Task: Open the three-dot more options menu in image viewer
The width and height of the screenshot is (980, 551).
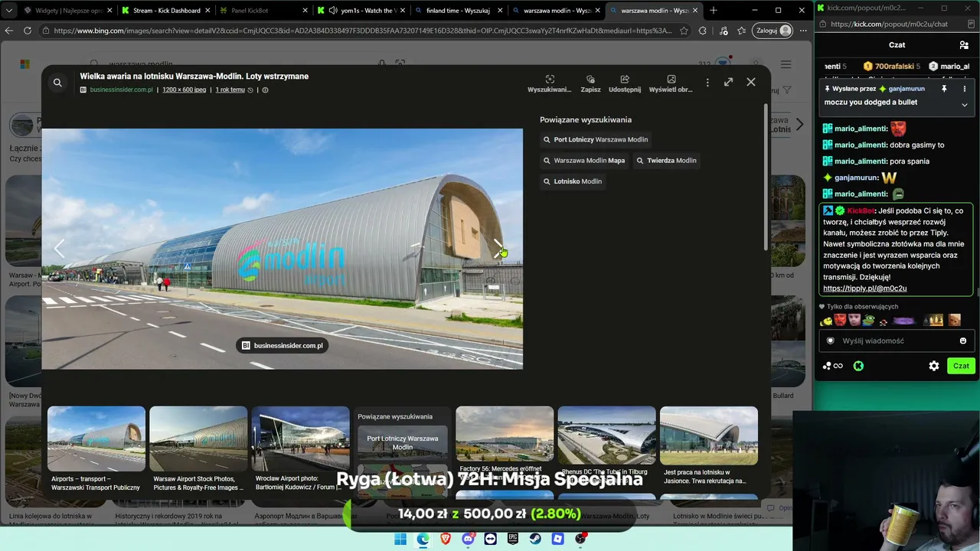Action: [x=707, y=82]
